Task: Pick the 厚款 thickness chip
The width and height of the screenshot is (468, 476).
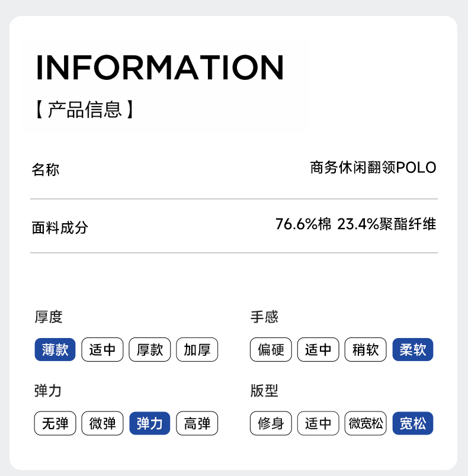Action: coord(150,350)
